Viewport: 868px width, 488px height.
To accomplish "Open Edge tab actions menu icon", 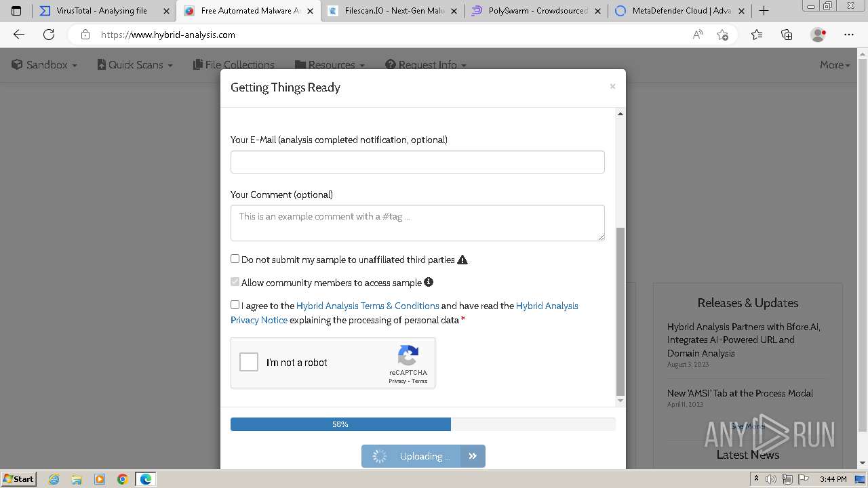I will click(x=16, y=11).
